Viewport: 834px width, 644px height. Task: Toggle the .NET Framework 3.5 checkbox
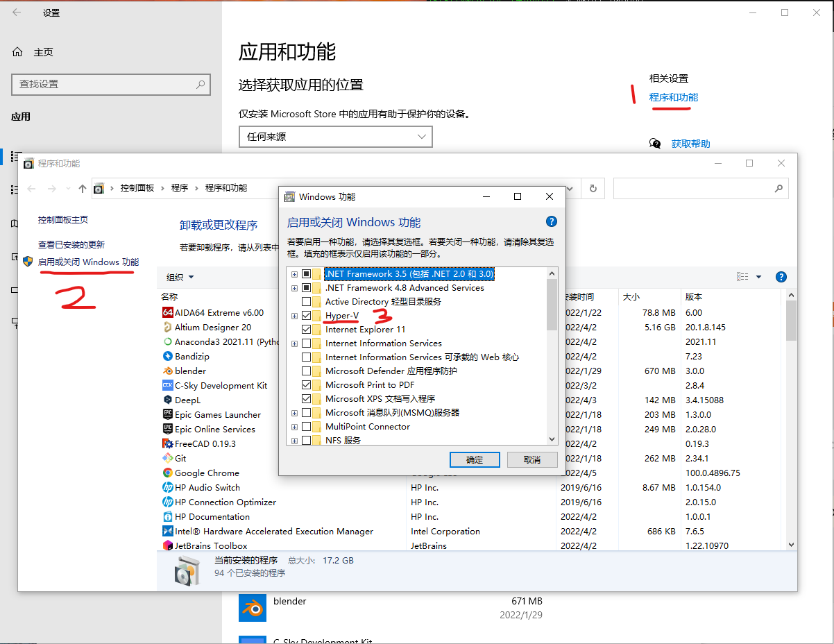[x=307, y=274]
